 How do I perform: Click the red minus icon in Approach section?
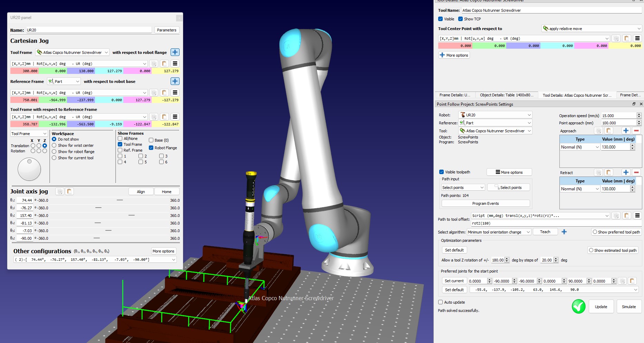click(x=636, y=131)
